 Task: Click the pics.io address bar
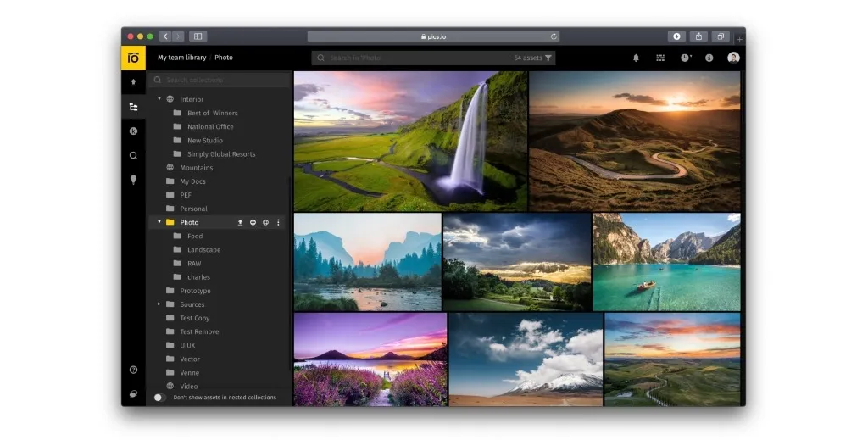(433, 36)
